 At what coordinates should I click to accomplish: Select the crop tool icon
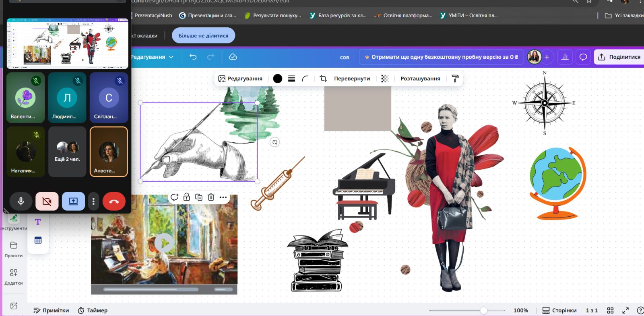323,78
